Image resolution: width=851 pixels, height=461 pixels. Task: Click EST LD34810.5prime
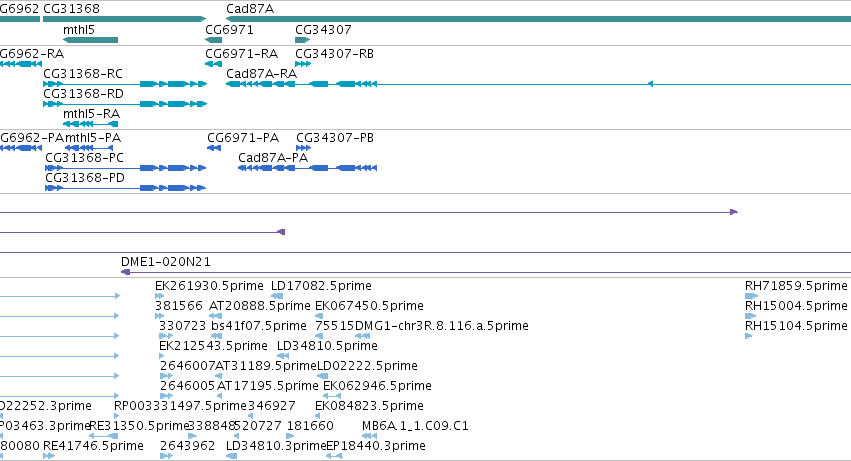click(x=327, y=346)
